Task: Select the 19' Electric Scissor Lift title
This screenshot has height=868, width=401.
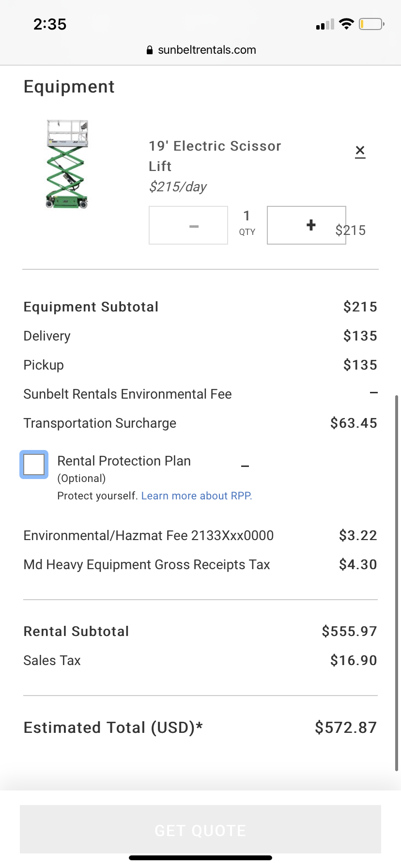Action: coord(215,155)
